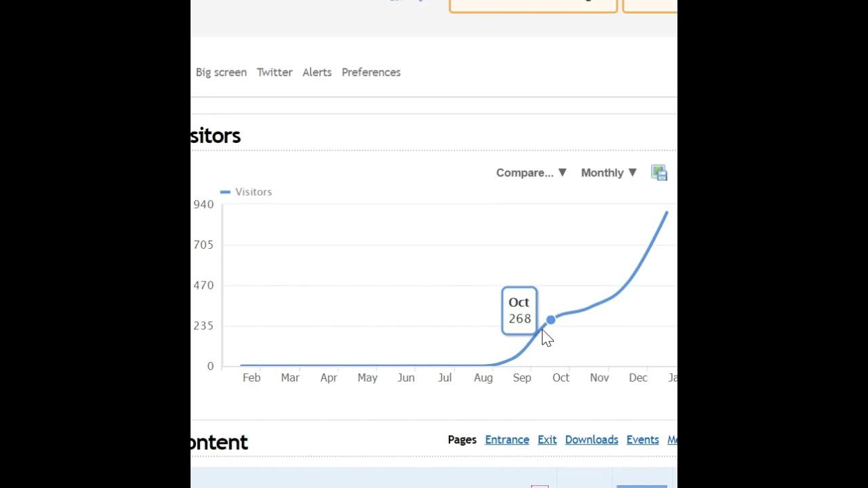This screenshot has width=868, height=488.
Task: Open the Exit pages link
Action: (547, 440)
